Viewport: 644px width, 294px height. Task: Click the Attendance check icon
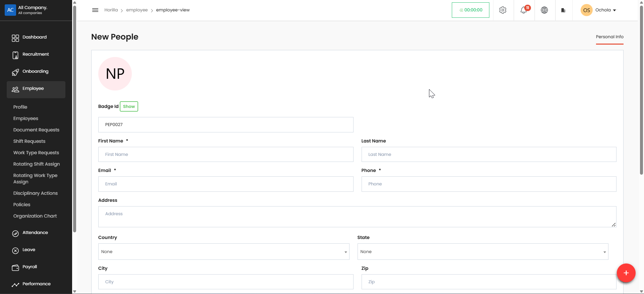coord(15,234)
